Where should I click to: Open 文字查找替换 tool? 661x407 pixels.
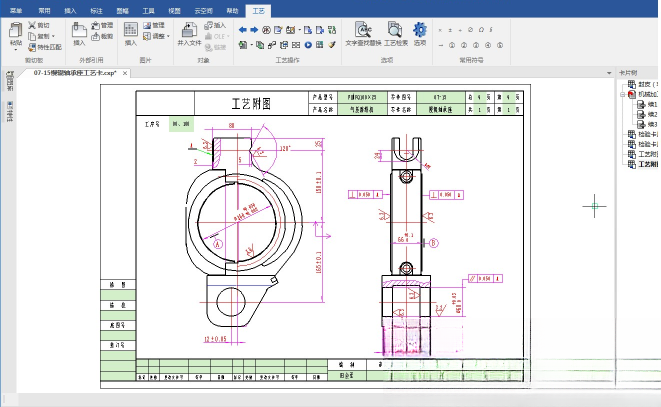(363, 34)
